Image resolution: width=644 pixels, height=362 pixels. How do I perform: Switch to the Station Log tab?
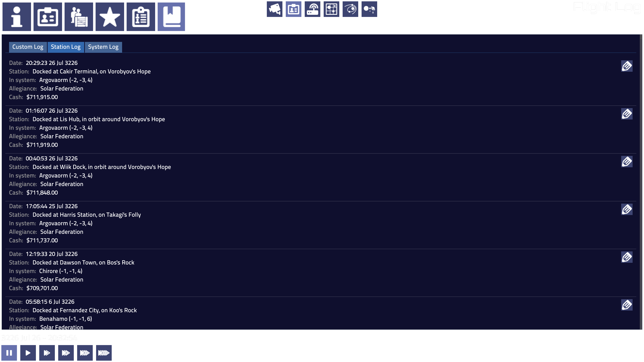click(x=66, y=47)
